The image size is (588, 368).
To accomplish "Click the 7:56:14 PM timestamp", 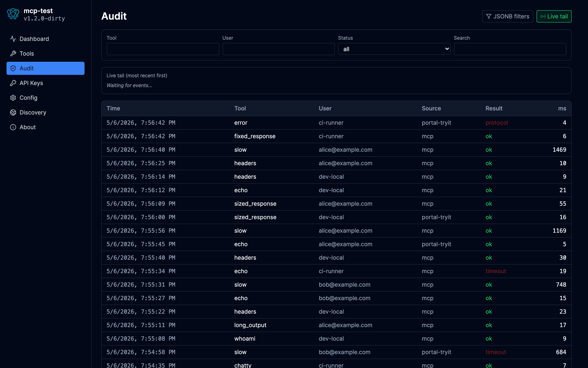I will point(141,177).
